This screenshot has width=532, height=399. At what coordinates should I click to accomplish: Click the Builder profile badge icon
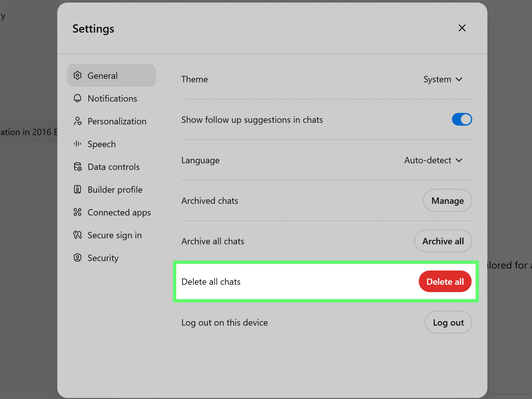coord(77,189)
